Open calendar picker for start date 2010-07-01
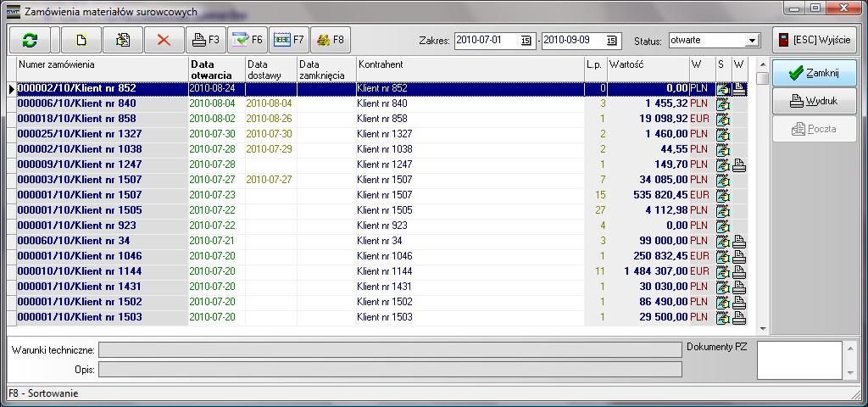The height and width of the screenshot is (407, 868). pos(526,41)
